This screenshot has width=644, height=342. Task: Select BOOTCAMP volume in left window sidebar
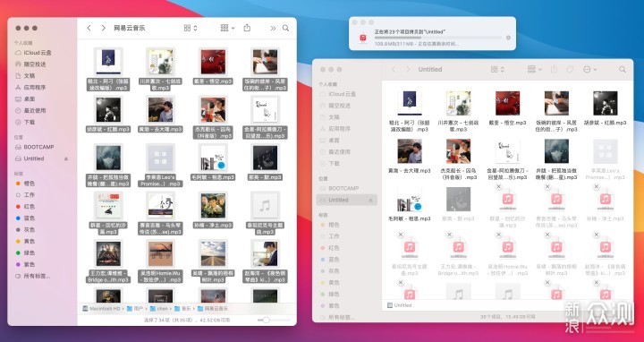35,147
